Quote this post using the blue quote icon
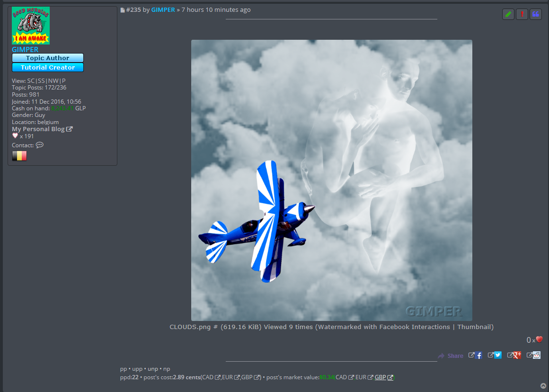The width and height of the screenshot is (549, 392). [x=535, y=14]
